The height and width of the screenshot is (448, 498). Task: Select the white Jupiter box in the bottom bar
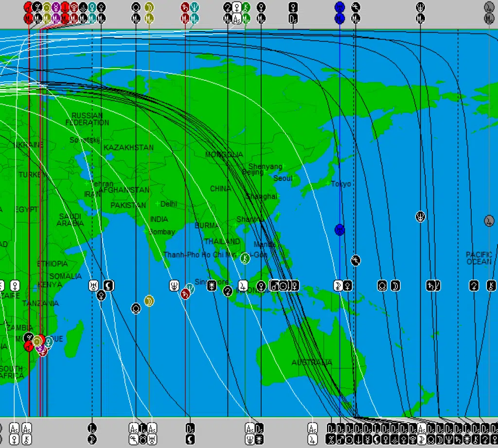312,440
